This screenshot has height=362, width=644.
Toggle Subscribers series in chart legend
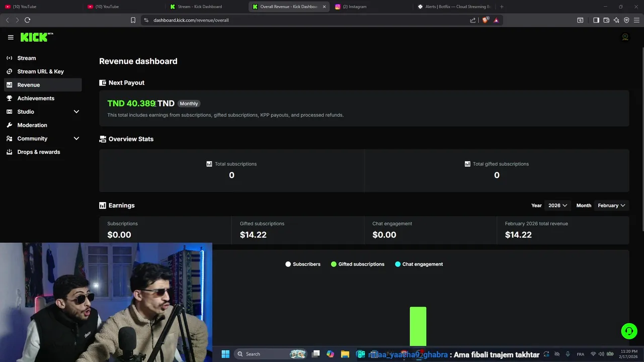(303, 264)
